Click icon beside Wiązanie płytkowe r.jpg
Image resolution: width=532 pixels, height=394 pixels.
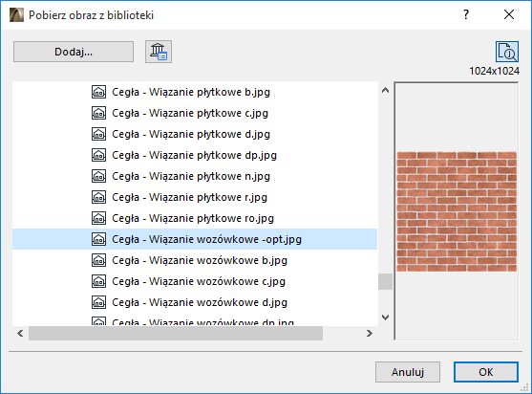[98, 197]
